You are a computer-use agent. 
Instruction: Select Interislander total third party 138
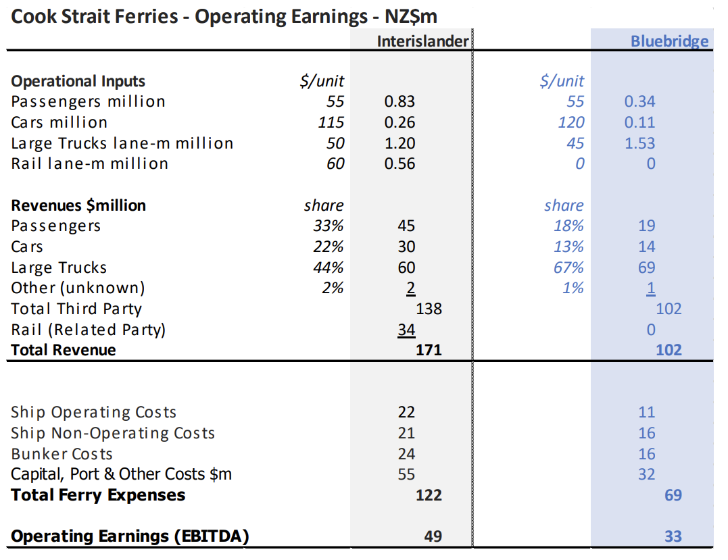(429, 309)
